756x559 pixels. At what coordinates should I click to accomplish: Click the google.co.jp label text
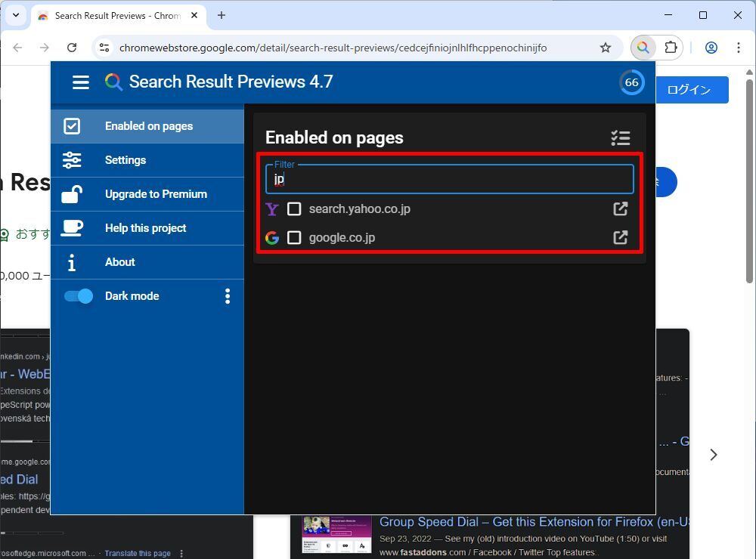tap(342, 237)
